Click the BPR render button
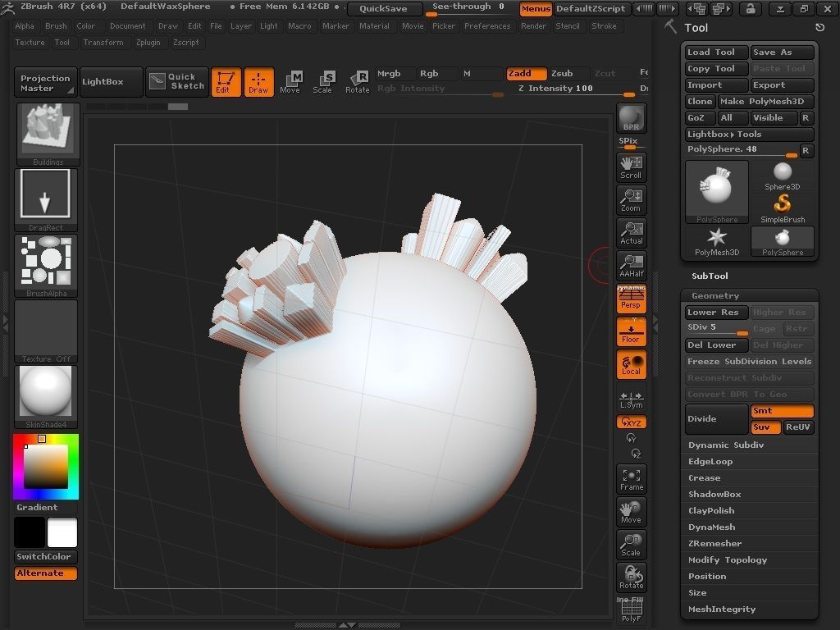Screen dimensions: 840x630 click(x=632, y=118)
